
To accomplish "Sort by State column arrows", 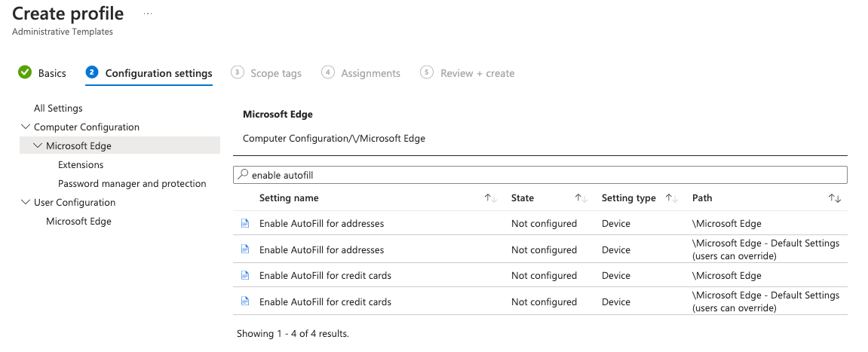I will [x=581, y=198].
